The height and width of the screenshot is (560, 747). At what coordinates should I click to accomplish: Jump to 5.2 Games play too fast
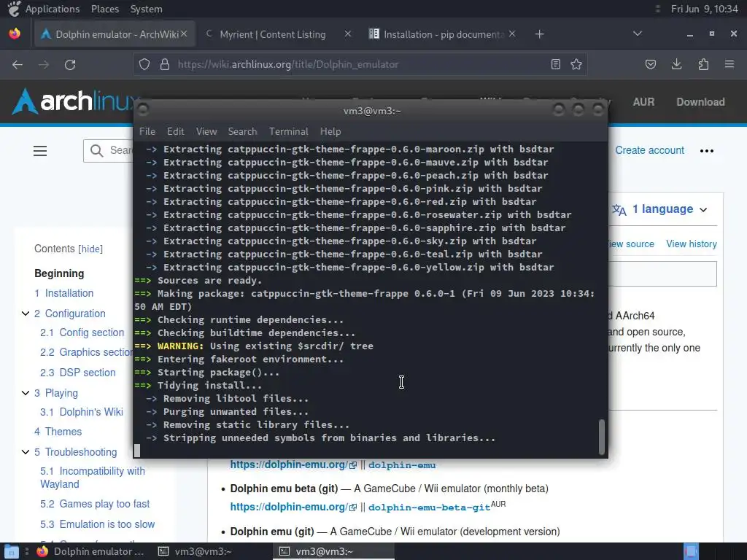(x=95, y=504)
